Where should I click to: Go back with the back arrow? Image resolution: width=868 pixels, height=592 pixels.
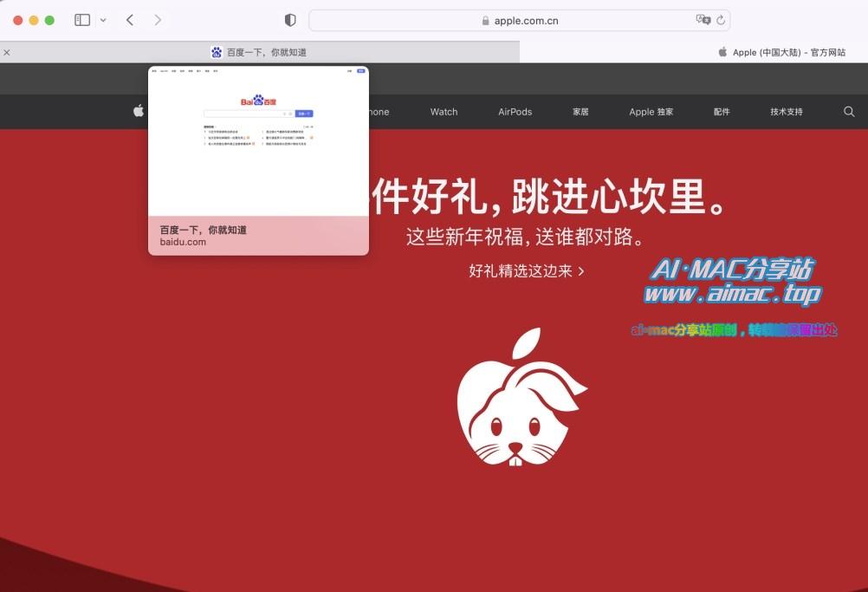(x=130, y=21)
